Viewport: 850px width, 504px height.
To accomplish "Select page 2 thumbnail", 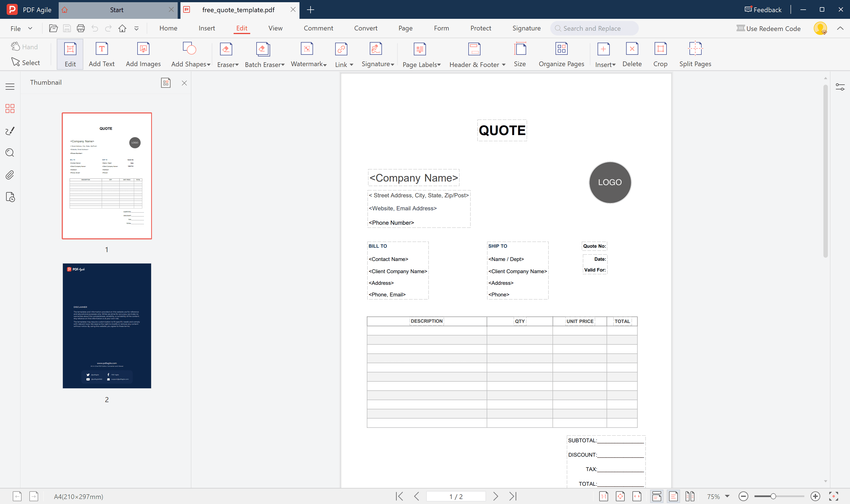I will pyautogui.click(x=107, y=325).
